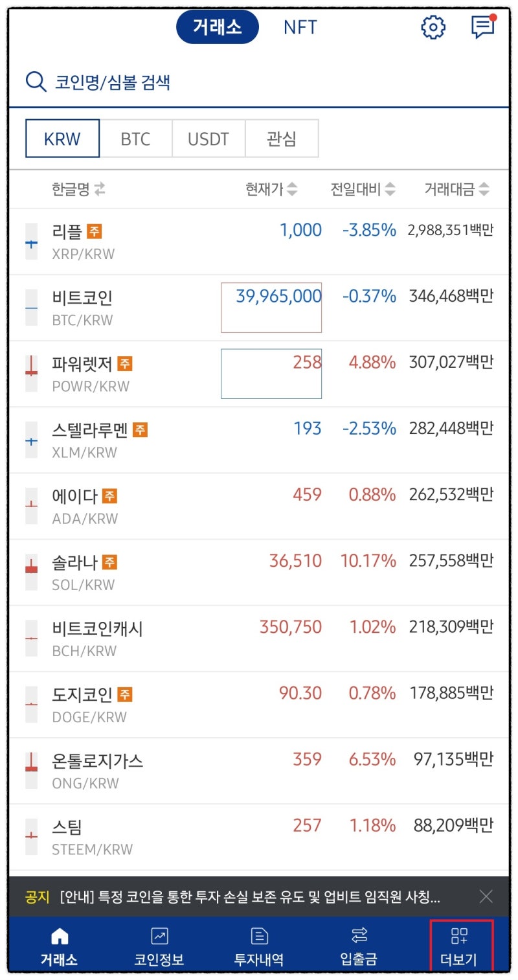Image resolution: width=518 pixels, height=980 pixels.
Task: Dismiss the 공지 notice banner
Action: [x=486, y=896]
